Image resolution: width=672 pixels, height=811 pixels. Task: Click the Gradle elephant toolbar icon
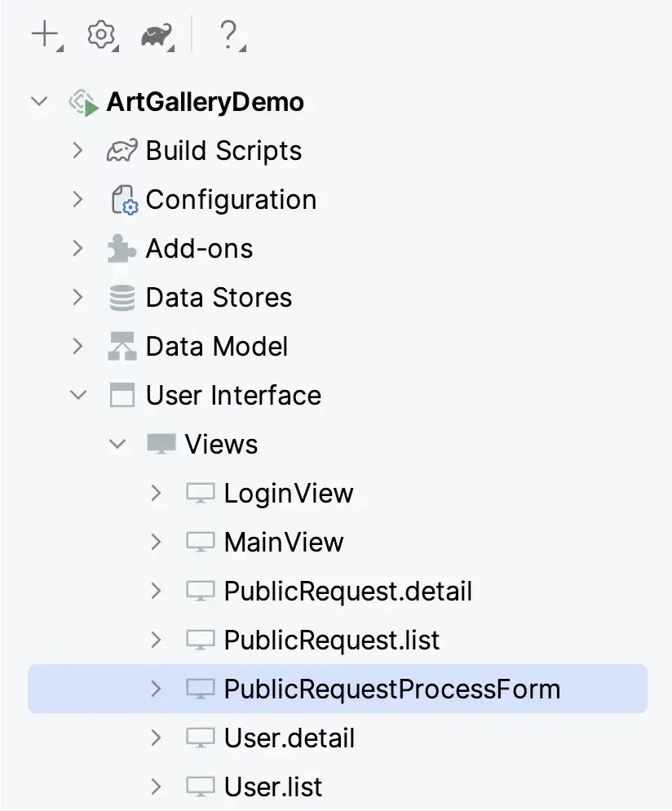(x=156, y=35)
